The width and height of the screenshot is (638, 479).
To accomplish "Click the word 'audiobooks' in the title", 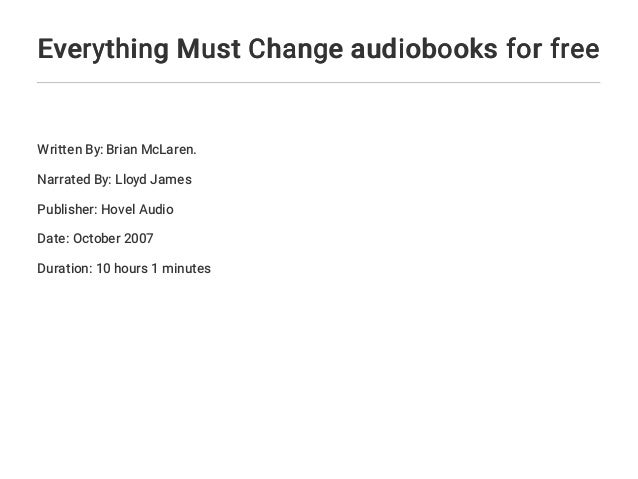I will pos(424,49).
